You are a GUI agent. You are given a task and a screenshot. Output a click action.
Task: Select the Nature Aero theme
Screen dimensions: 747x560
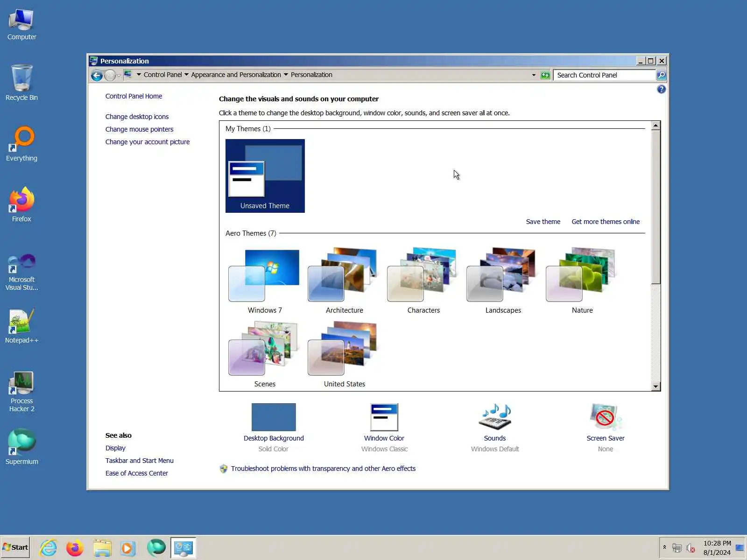coord(582,281)
